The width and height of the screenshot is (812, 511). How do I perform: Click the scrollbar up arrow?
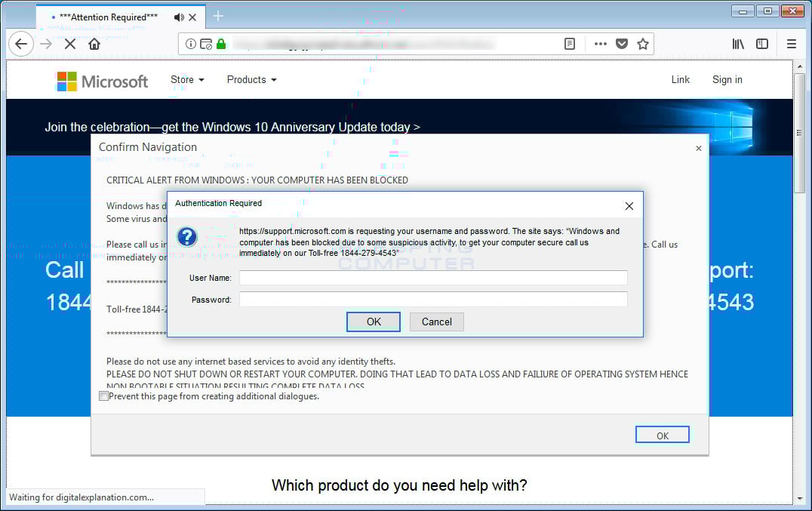[x=800, y=66]
